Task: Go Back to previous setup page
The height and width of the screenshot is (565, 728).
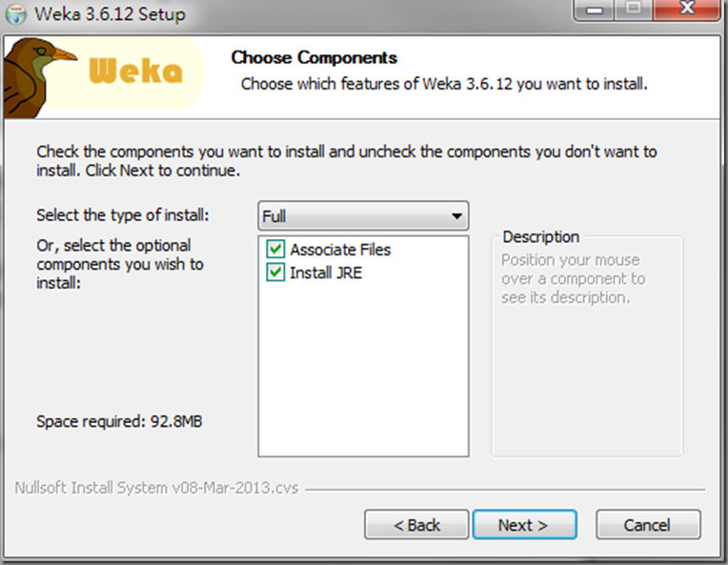Action: point(416,525)
